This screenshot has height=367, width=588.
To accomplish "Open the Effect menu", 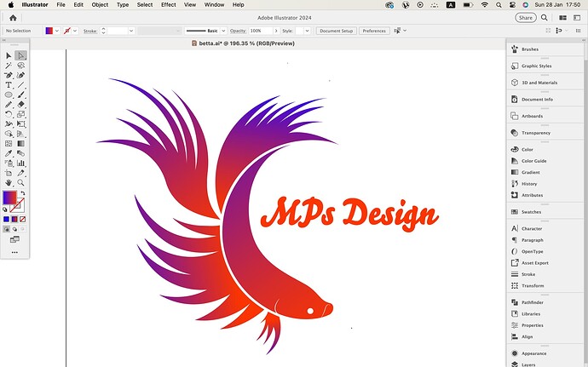I will point(169,4).
